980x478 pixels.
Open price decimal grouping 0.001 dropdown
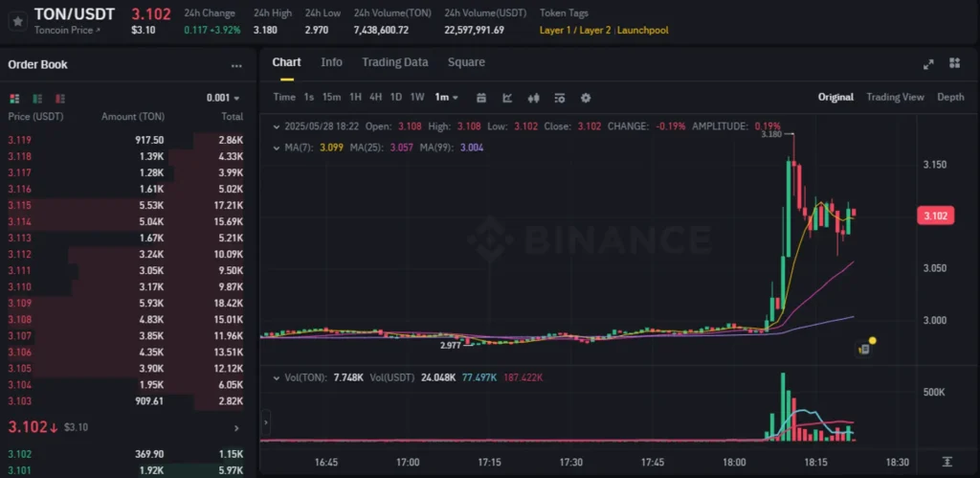pos(223,99)
